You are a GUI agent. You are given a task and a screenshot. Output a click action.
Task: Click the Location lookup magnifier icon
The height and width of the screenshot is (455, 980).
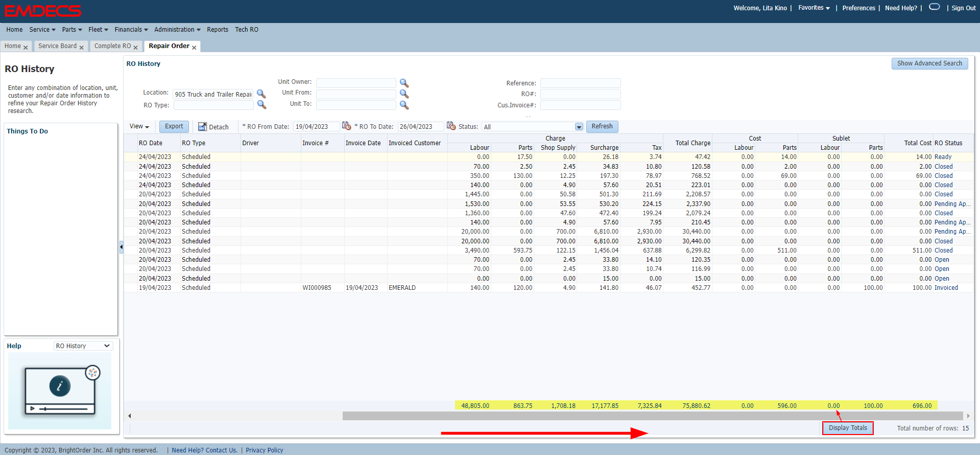coord(261,94)
